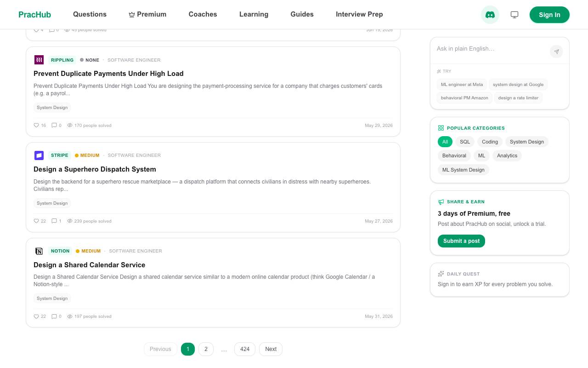Image resolution: width=588 pixels, height=368 pixels.
Task: Filter by the ML System Design category
Action: point(464,170)
